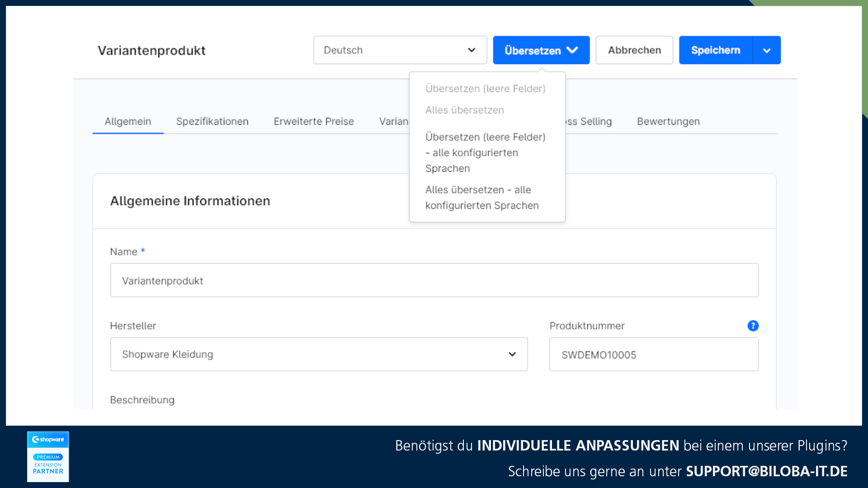The height and width of the screenshot is (488, 868).
Task: Switch to the Allgemein tab
Action: 128,122
